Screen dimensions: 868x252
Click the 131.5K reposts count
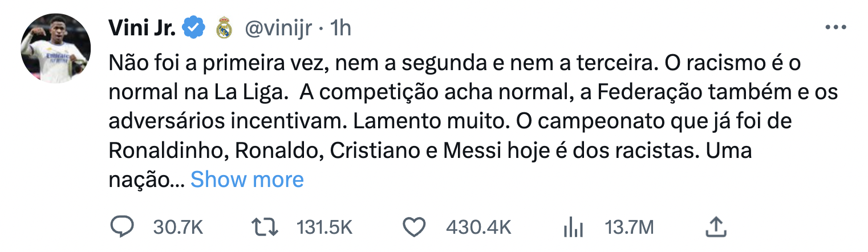[x=325, y=227]
